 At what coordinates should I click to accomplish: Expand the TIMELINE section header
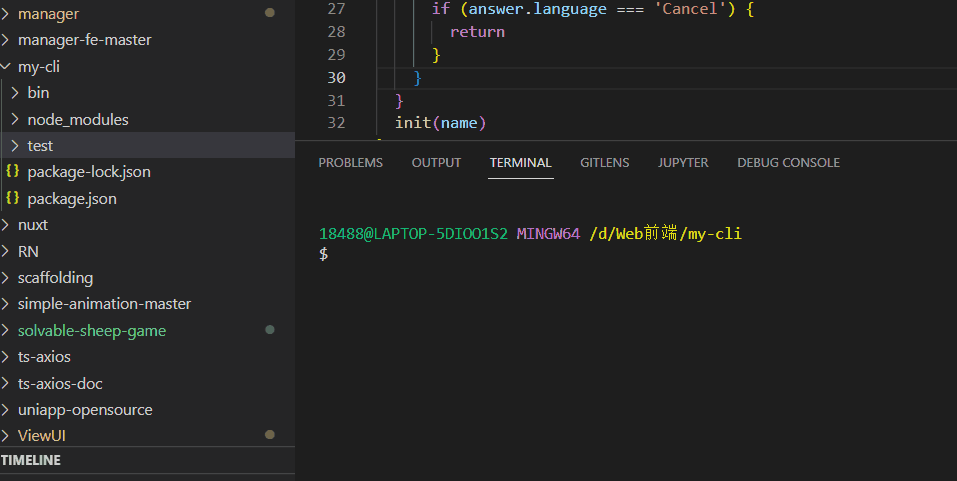147,460
